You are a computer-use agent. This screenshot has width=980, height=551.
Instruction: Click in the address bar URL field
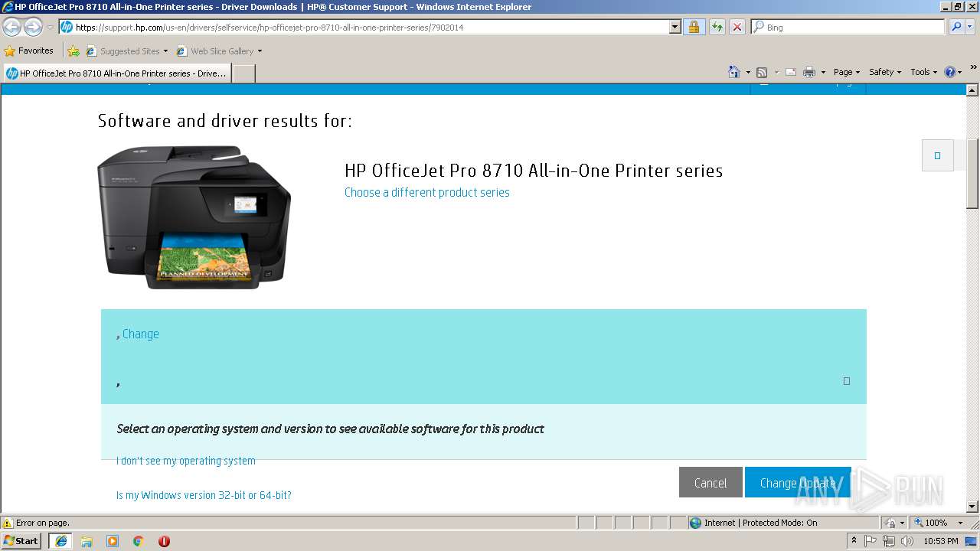pyautogui.click(x=371, y=27)
